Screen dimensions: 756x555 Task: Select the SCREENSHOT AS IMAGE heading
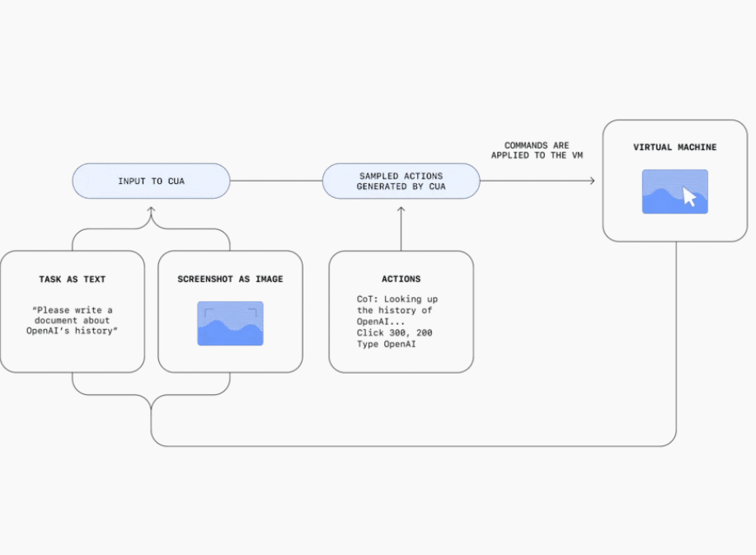pyautogui.click(x=231, y=280)
